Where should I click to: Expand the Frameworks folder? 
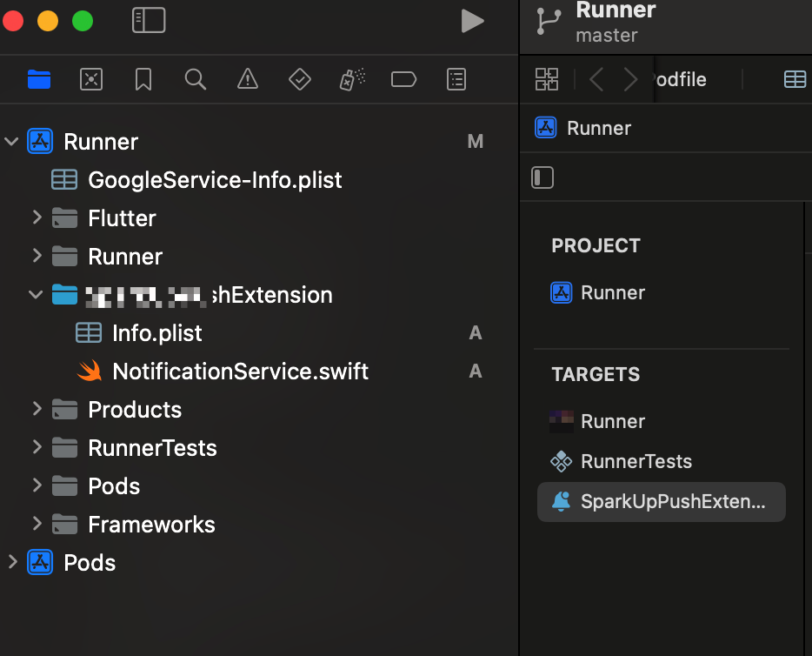coord(37,524)
